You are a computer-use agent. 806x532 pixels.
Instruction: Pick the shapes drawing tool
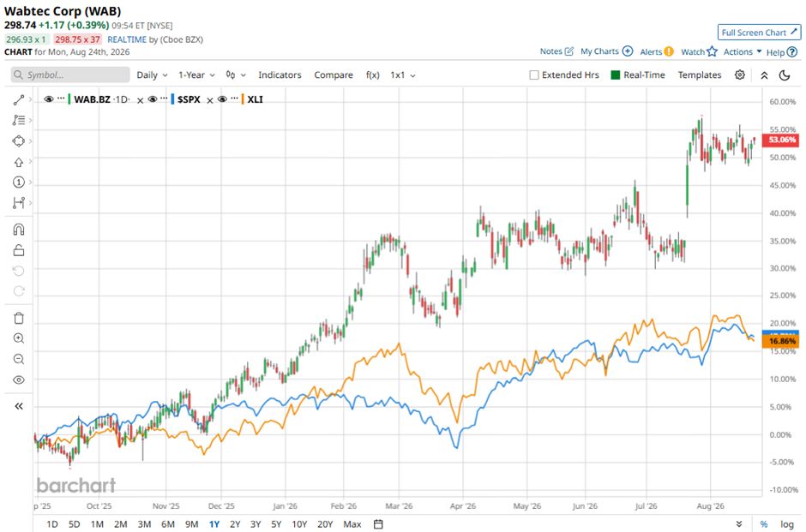tap(19, 140)
